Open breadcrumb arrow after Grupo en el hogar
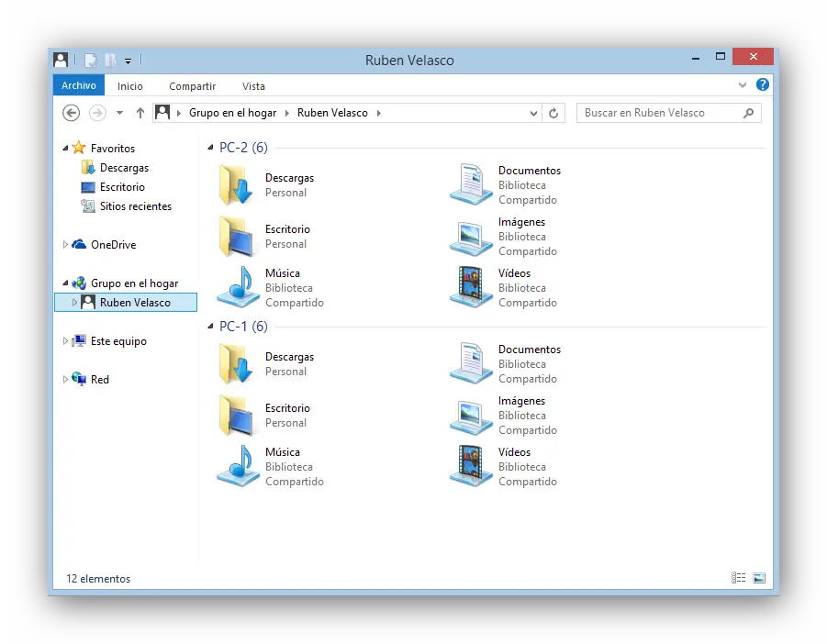 point(287,114)
